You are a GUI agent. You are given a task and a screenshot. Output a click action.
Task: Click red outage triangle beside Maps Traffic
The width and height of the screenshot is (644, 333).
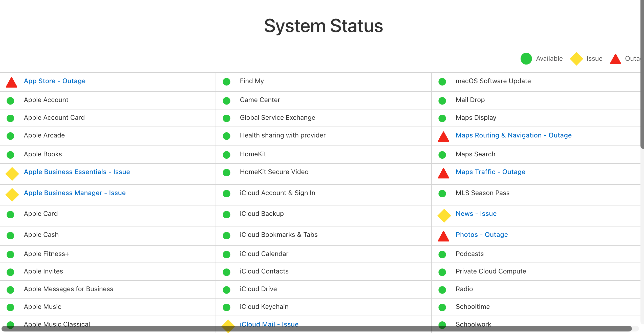tap(443, 174)
